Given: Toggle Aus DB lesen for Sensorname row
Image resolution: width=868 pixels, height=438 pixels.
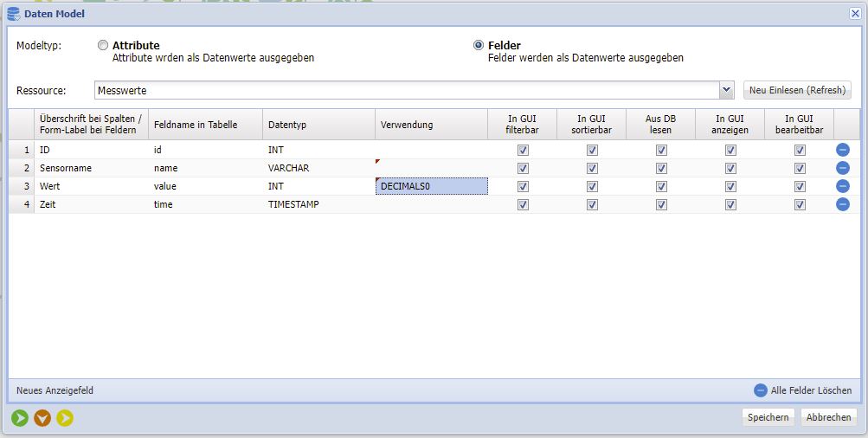Looking at the screenshot, I should (x=661, y=168).
